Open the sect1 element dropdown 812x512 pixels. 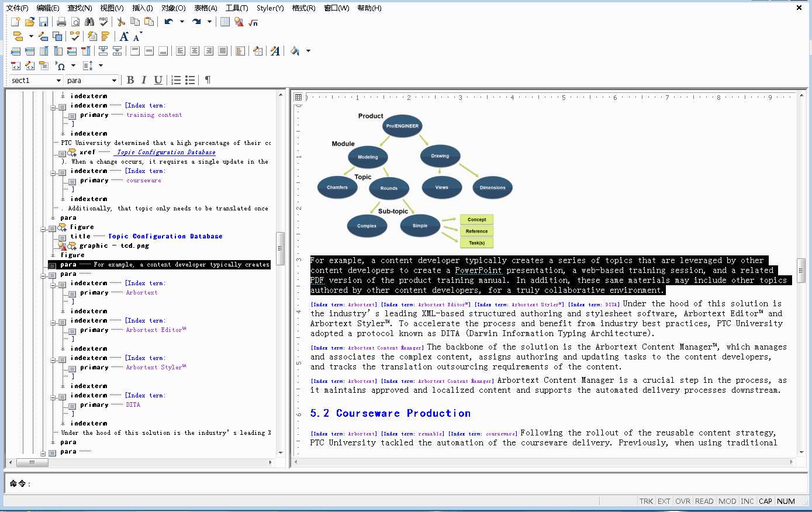point(58,81)
